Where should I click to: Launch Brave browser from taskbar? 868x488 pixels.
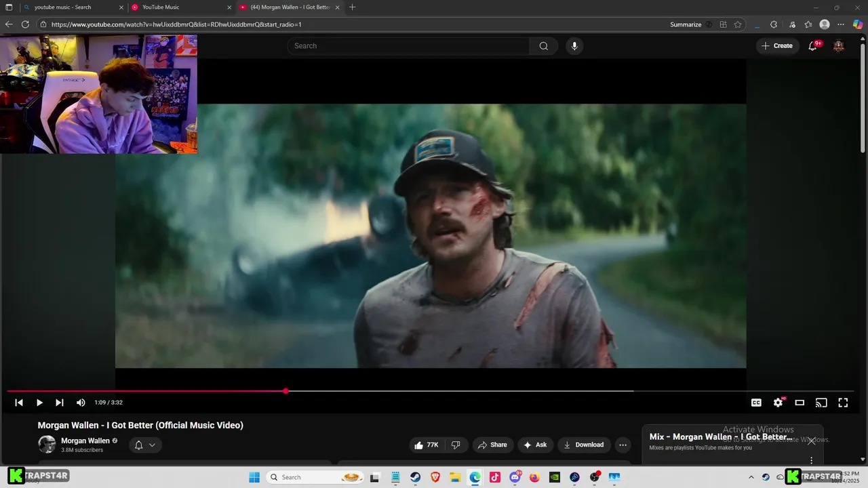[435, 477]
